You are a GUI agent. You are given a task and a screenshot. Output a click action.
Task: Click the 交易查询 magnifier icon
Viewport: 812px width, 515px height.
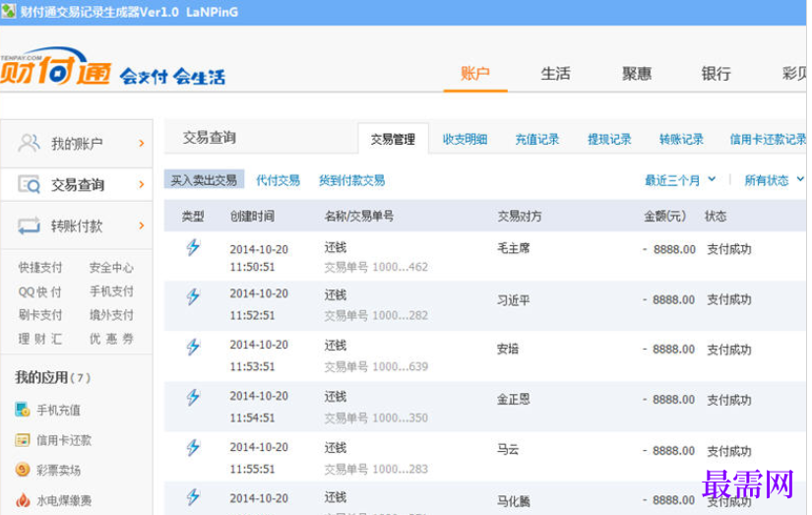[x=29, y=184]
